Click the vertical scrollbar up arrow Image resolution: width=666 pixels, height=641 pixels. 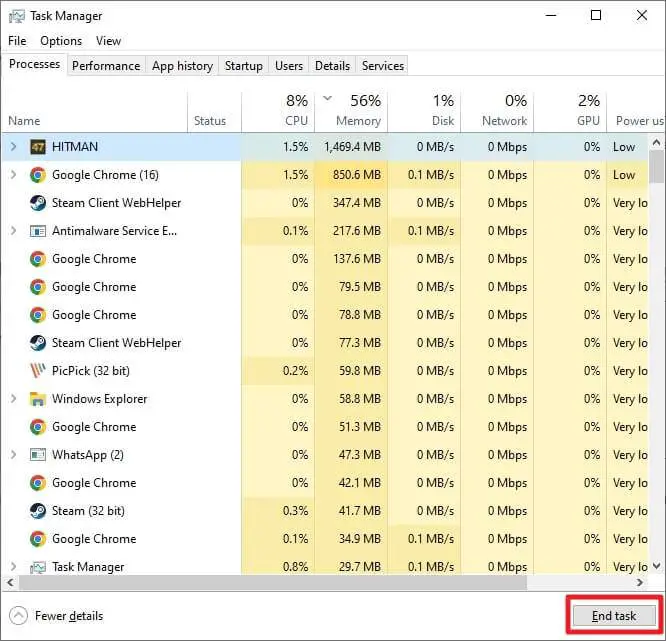tap(656, 143)
